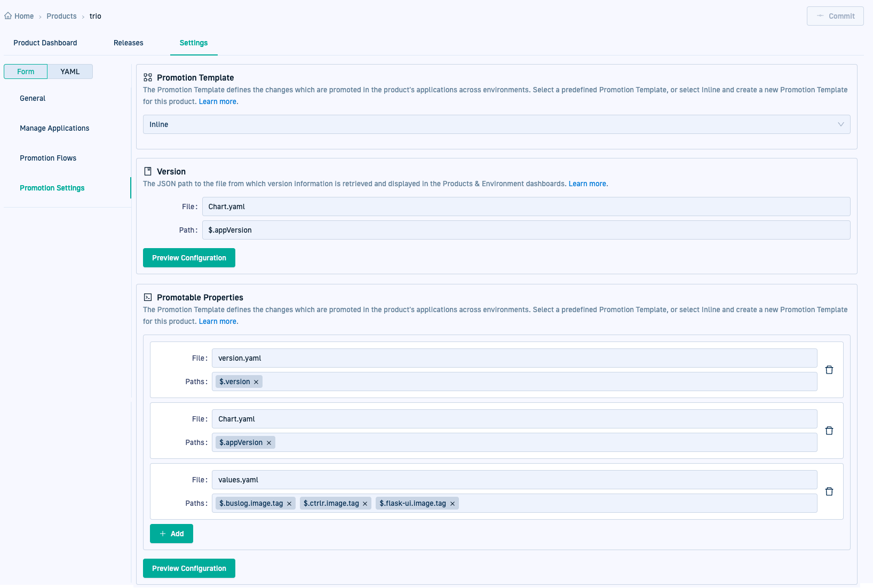The image size is (873, 588).
Task: Remove the $.appVersion path tag
Action: tap(269, 443)
